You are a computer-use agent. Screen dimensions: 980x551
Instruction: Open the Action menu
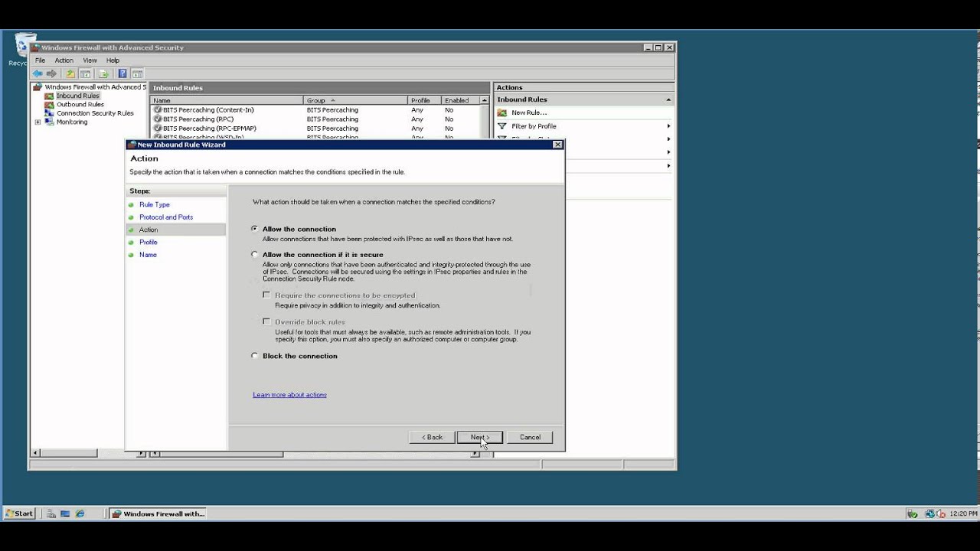click(64, 60)
